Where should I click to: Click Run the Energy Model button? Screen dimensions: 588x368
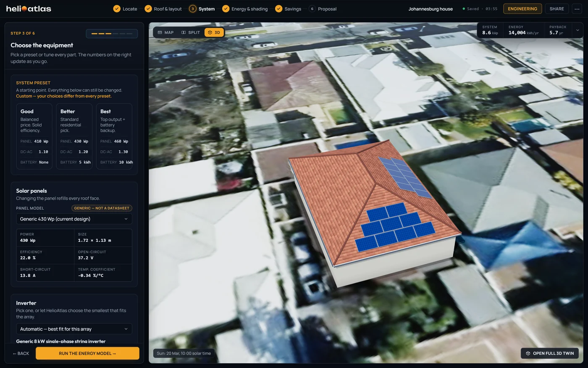click(87, 353)
